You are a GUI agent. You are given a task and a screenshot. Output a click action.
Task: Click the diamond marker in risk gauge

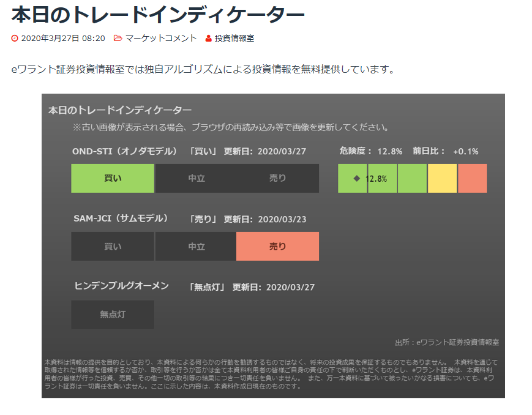(356, 179)
